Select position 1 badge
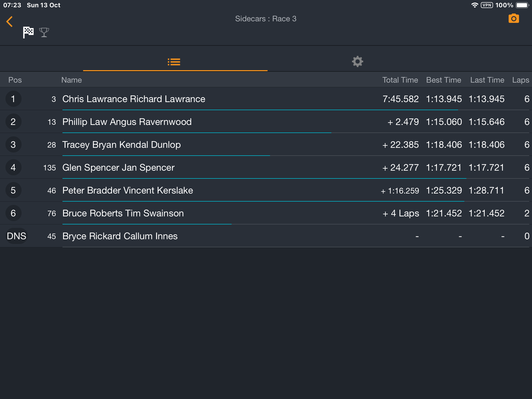The height and width of the screenshot is (399, 532). (x=13, y=99)
